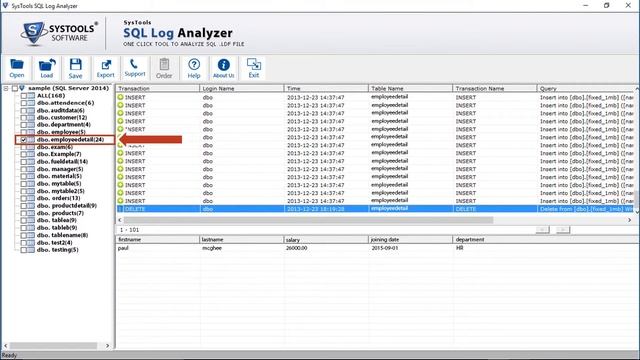Open an LDF file with Open icon
Screen dimensions: 640x360
pyautogui.click(x=17, y=68)
